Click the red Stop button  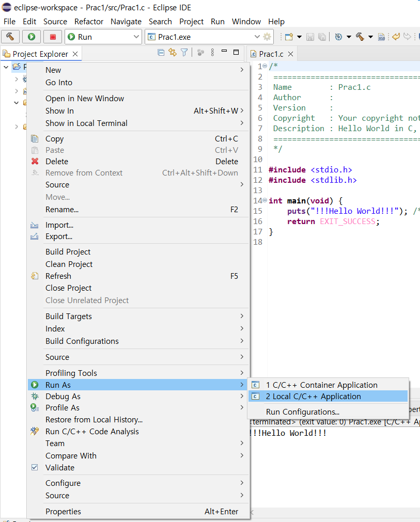pyautogui.click(x=53, y=37)
